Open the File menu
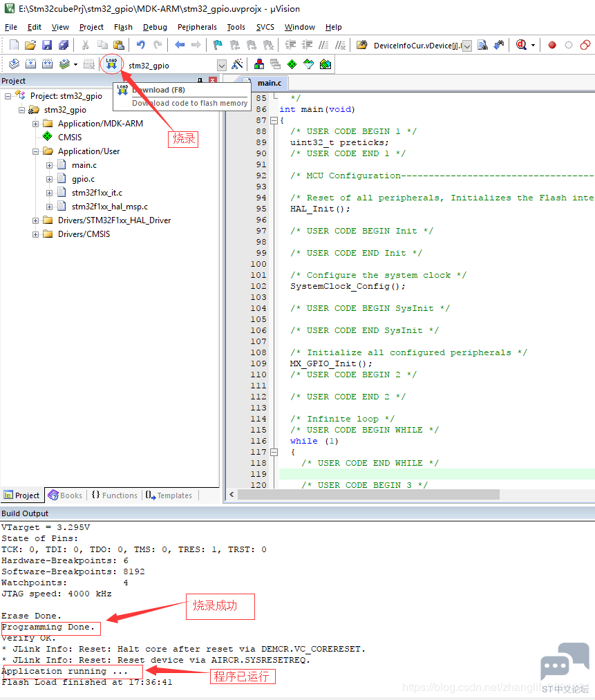 11,27
